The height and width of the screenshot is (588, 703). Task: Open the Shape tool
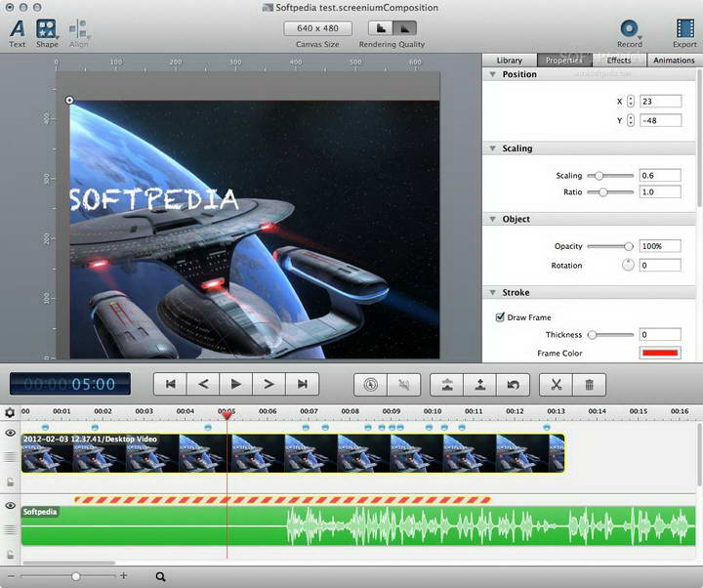[x=47, y=29]
